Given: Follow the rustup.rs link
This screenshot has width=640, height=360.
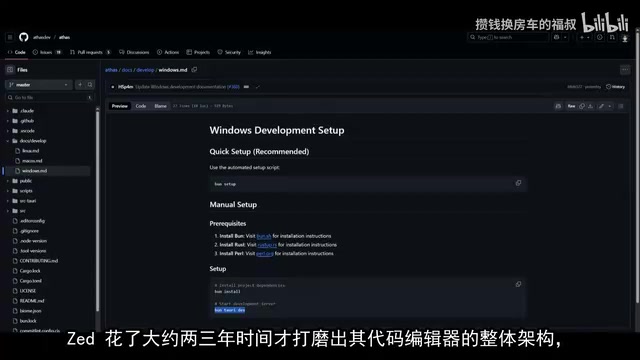Looking at the screenshot, I should (267, 245).
